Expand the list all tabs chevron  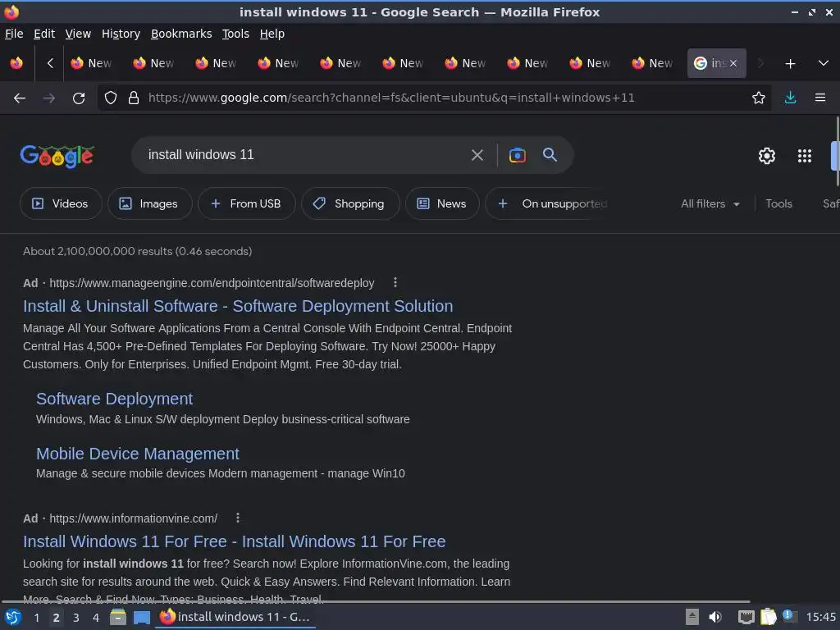pos(824,63)
